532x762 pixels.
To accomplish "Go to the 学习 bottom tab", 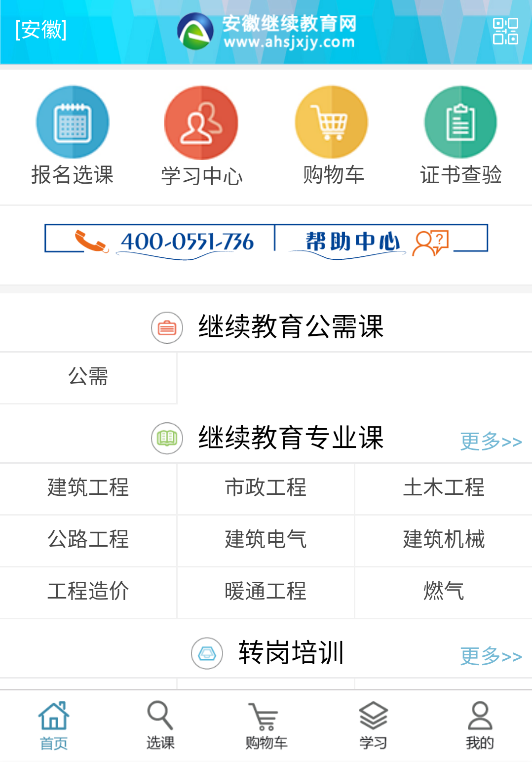I will [373, 725].
